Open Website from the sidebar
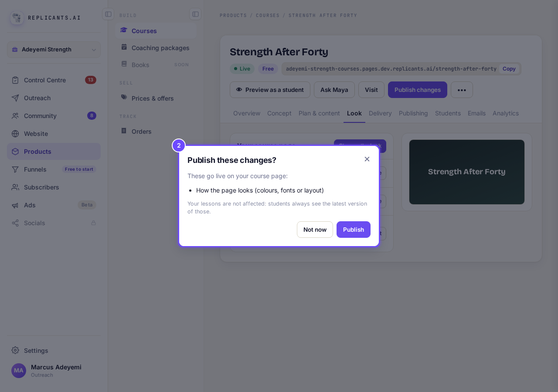The width and height of the screenshot is (558, 392). (54, 133)
